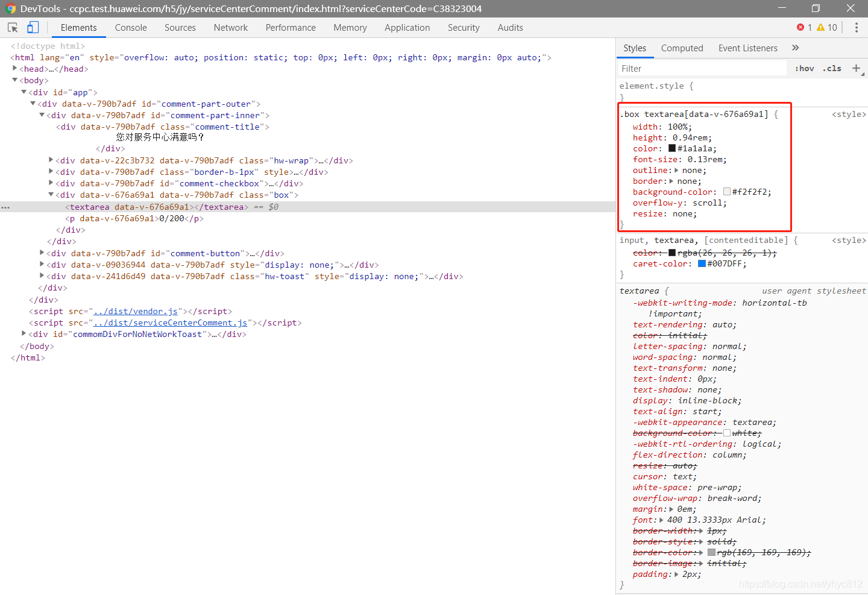The height and width of the screenshot is (595, 868).
Task: Collapse the div id app node
Action: tap(24, 92)
